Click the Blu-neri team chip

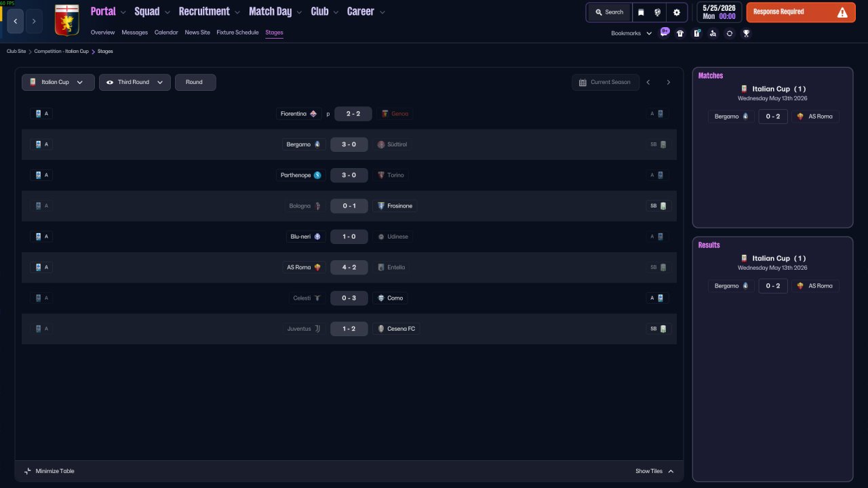click(x=306, y=237)
